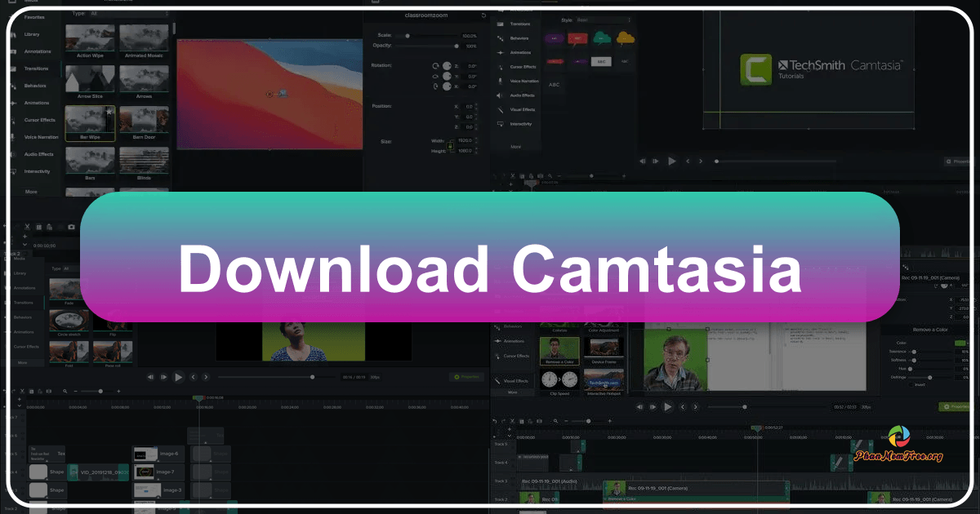
Task: Enable the Invert checkbox under Defringe
Action: pyautogui.click(x=911, y=384)
